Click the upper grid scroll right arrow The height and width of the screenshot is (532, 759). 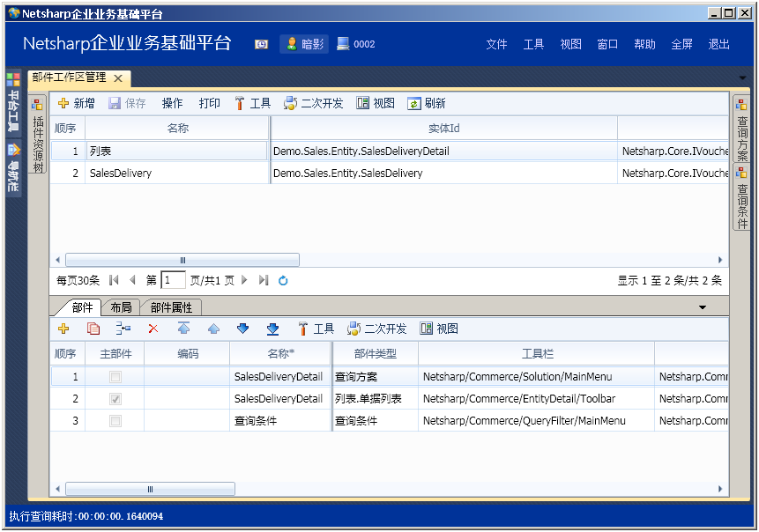tap(720, 260)
